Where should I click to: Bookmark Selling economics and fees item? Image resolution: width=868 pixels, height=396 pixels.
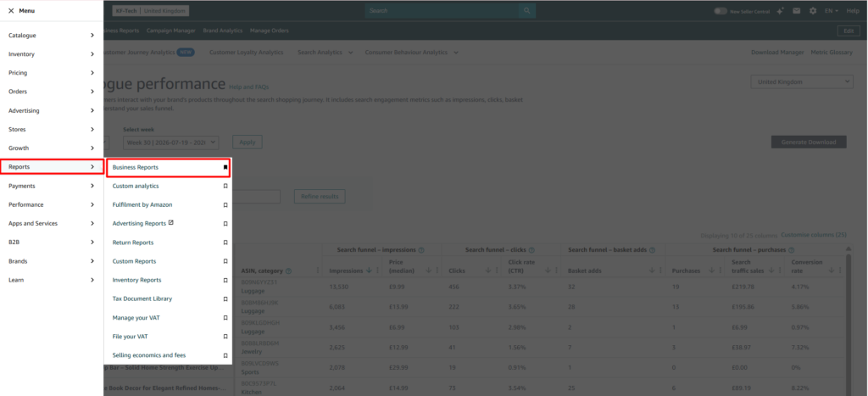[225, 355]
